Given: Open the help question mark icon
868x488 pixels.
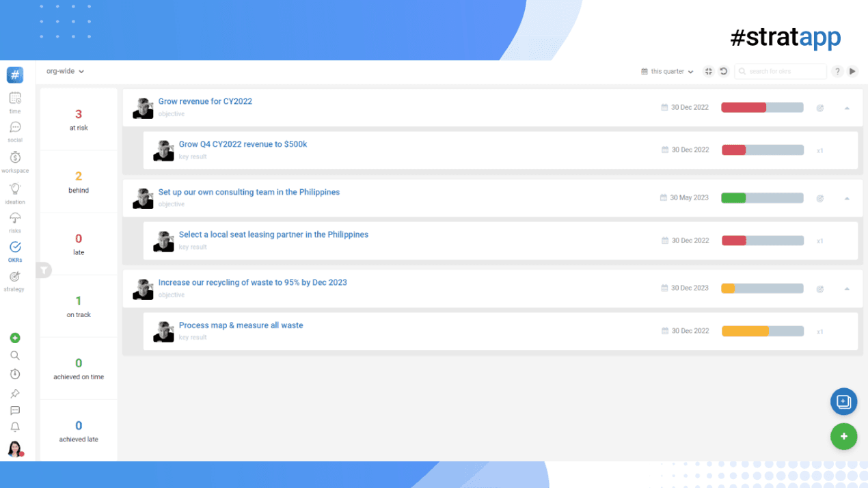Looking at the screenshot, I should tap(837, 71).
